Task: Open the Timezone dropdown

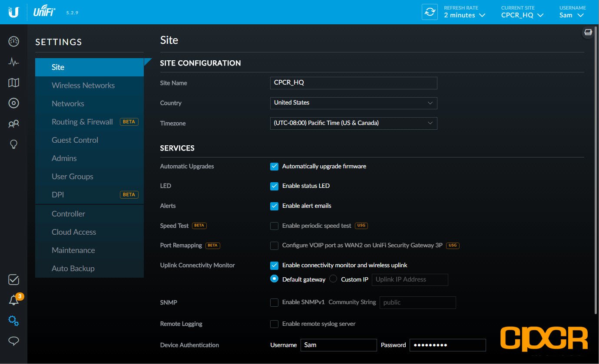Action: [x=354, y=123]
